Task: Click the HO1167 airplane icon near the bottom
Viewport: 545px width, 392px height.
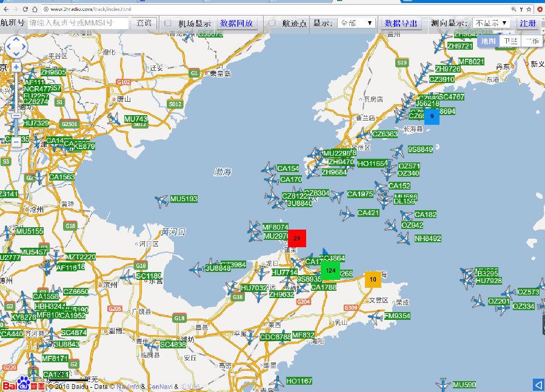Action: pos(276,382)
